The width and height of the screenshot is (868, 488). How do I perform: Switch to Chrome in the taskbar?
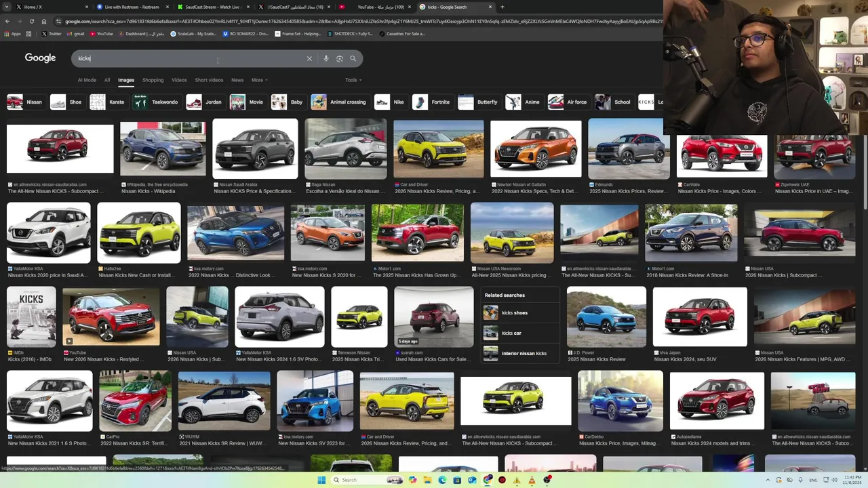click(x=487, y=480)
